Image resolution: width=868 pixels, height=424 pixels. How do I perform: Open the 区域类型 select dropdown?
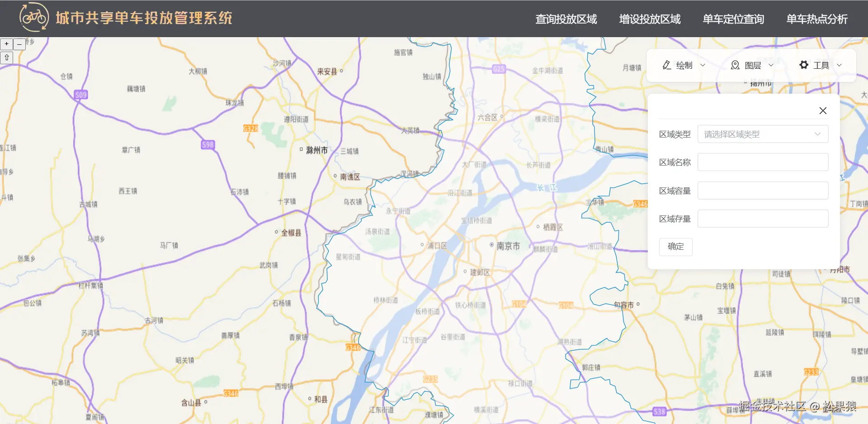tap(763, 134)
